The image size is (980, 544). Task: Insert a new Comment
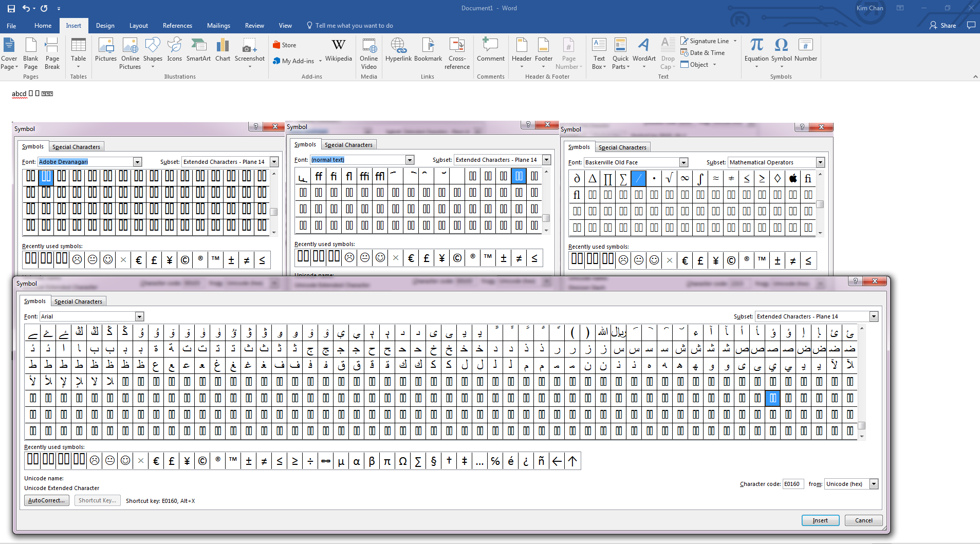491,50
